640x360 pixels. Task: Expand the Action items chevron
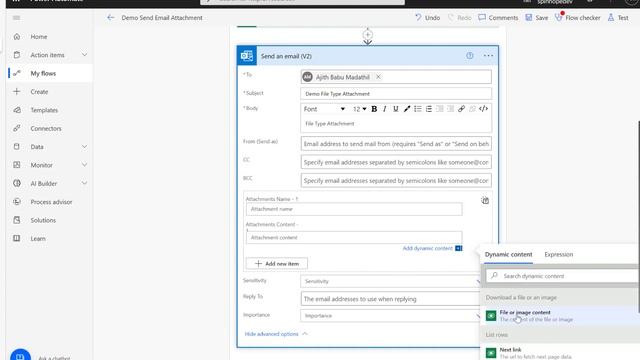tap(84, 55)
